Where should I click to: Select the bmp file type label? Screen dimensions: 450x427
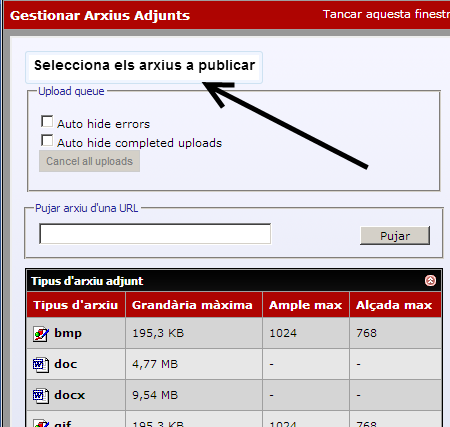pyautogui.click(x=68, y=333)
